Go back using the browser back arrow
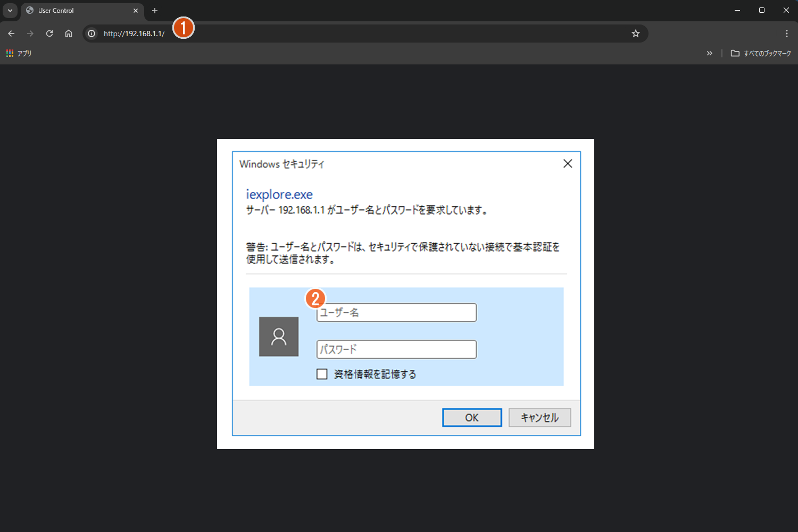 click(11, 34)
